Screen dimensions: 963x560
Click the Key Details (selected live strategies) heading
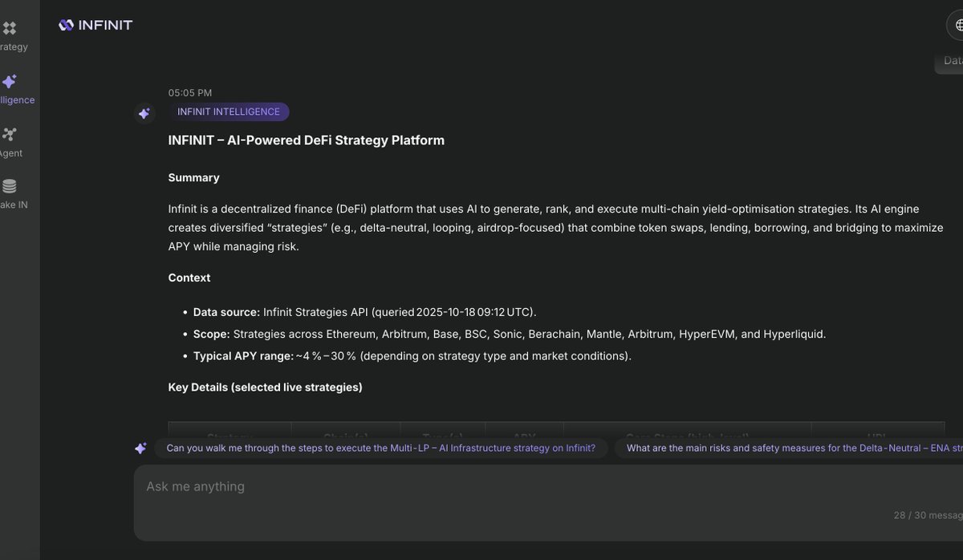(x=266, y=387)
